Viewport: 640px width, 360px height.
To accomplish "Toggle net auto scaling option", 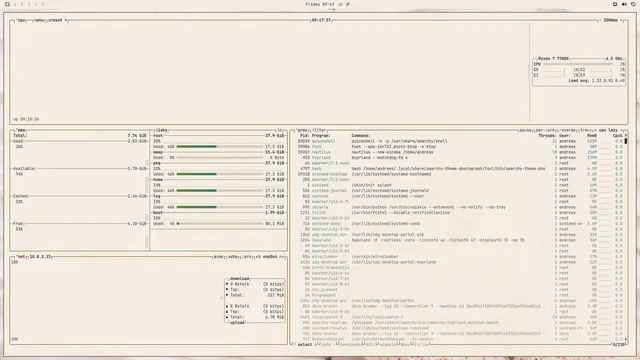I will tap(232, 257).
